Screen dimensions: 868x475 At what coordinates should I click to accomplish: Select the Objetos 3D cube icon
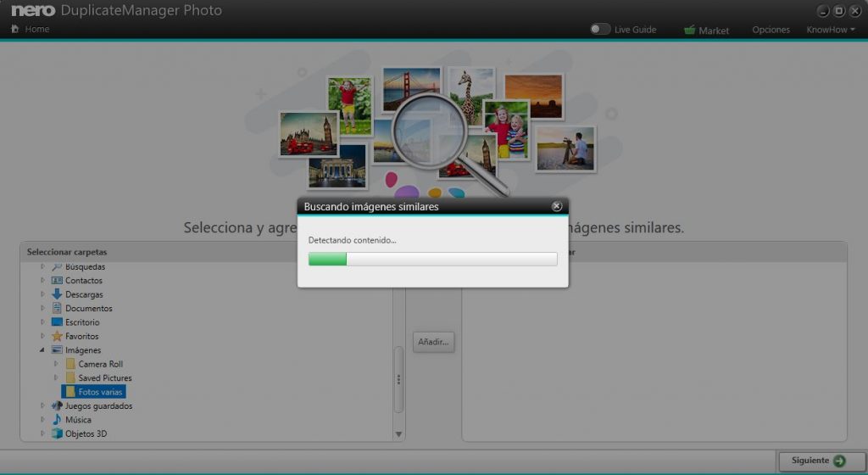(x=57, y=433)
